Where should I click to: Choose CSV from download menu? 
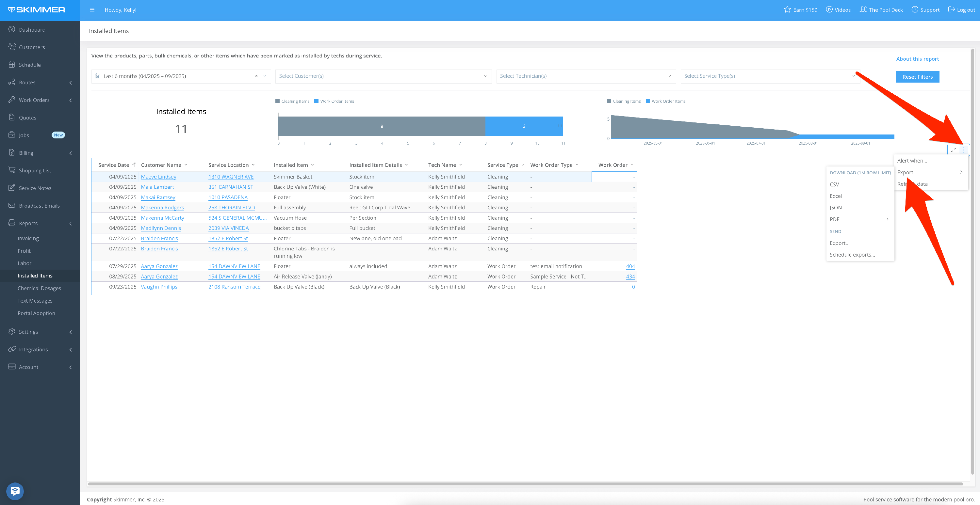(834, 184)
